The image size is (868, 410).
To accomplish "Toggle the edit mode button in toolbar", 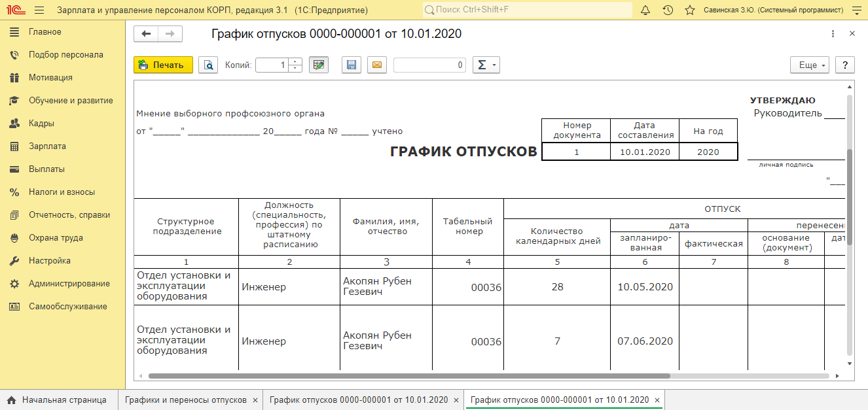I will tap(319, 65).
